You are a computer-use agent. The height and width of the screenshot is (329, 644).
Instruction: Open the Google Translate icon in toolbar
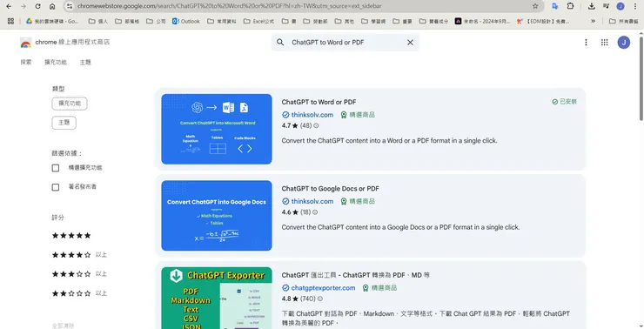555,6
